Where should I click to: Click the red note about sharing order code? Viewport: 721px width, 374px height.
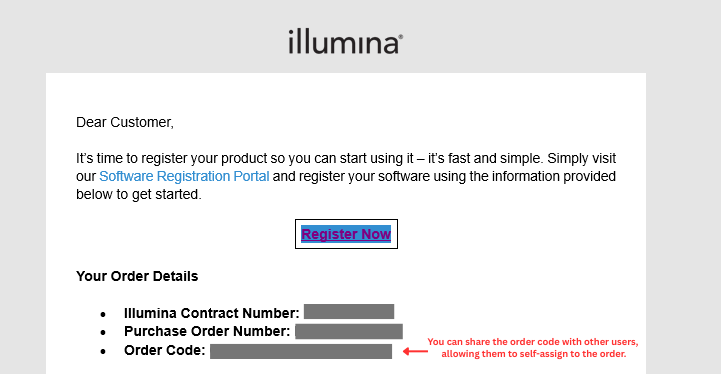coord(533,348)
